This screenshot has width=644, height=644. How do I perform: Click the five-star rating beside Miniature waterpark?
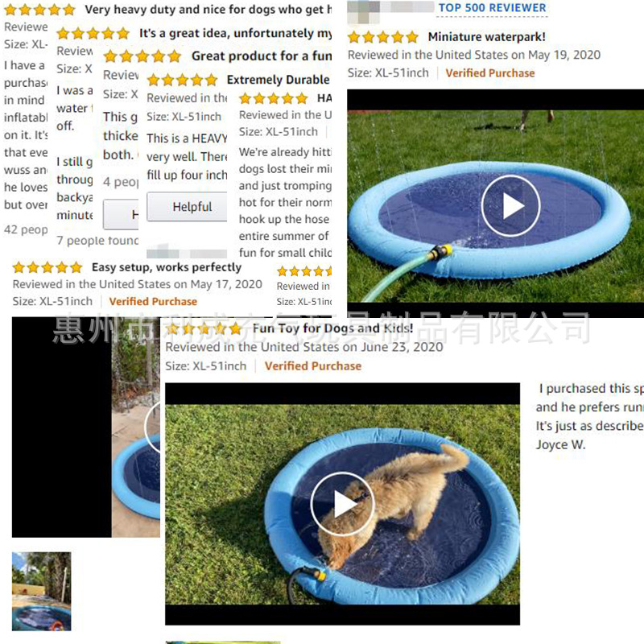383,37
